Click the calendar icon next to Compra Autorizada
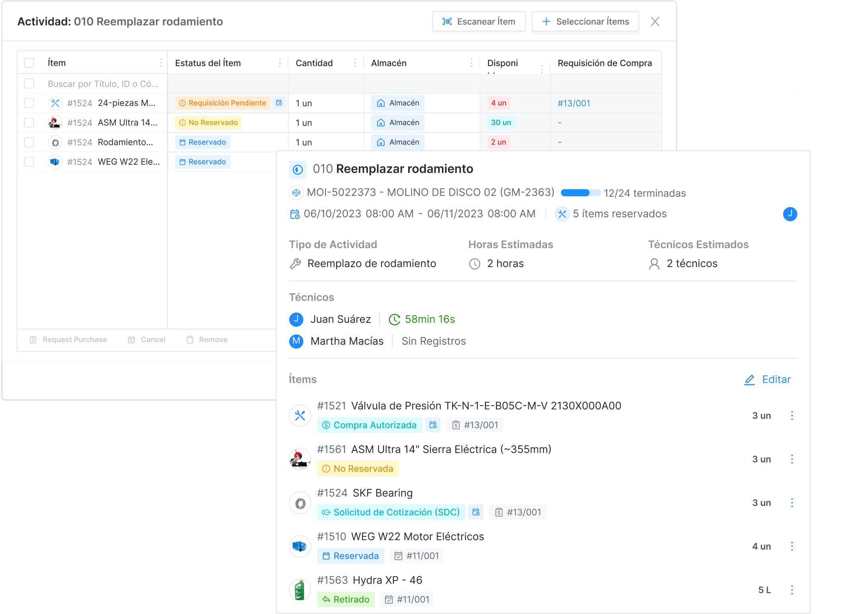868x614 pixels. click(433, 425)
